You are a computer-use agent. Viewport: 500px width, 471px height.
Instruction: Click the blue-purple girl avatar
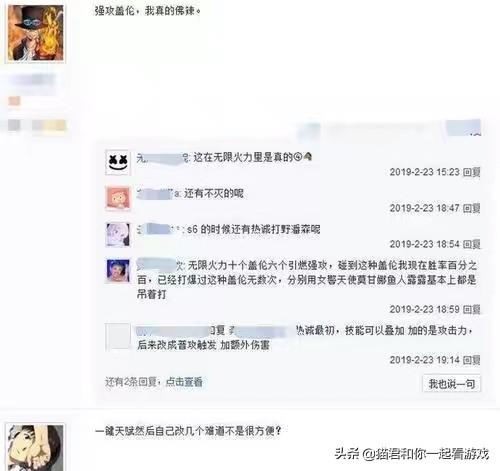pyautogui.click(x=118, y=270)
